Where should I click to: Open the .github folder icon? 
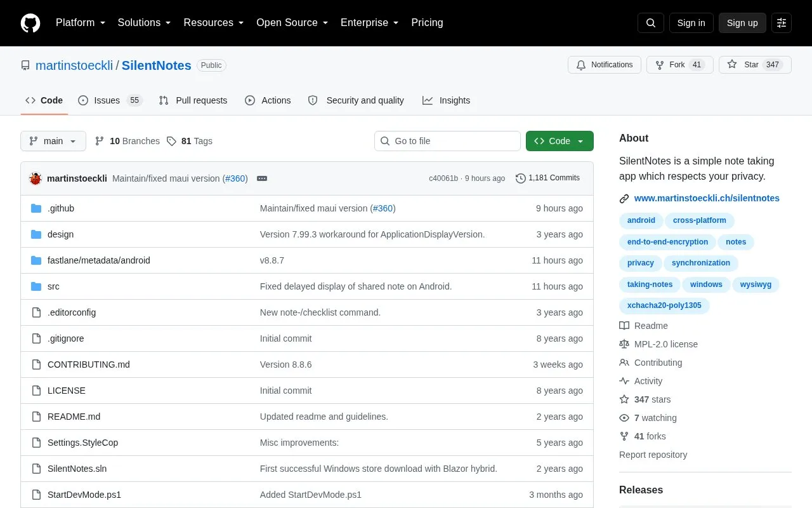(x=36, y=208)
